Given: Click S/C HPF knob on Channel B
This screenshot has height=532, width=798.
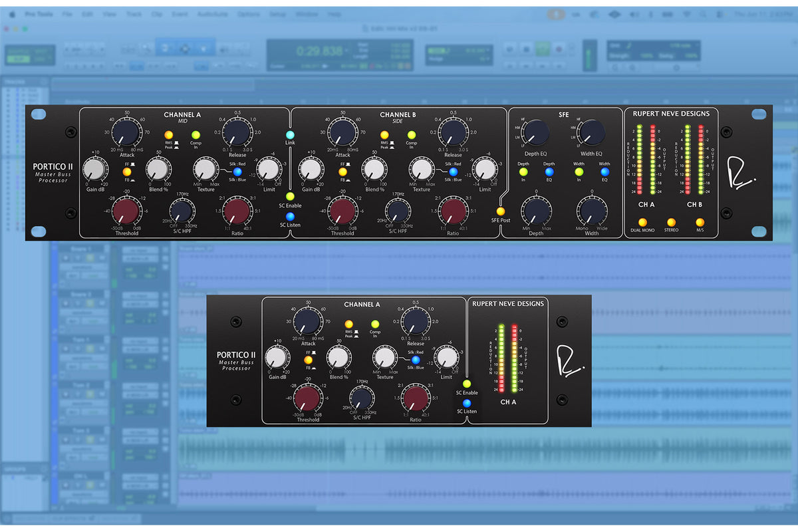Looking at the screenshot, I should 398,212.
